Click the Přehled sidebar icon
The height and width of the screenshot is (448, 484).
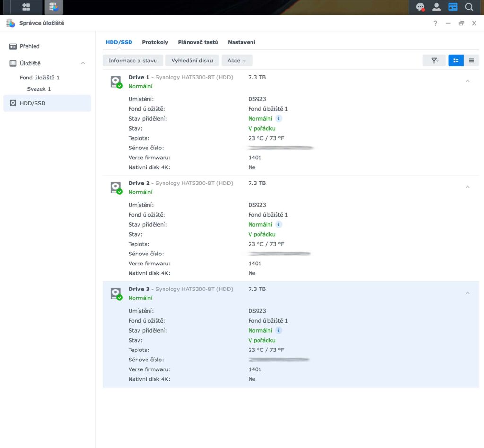(x=13, y=46)
